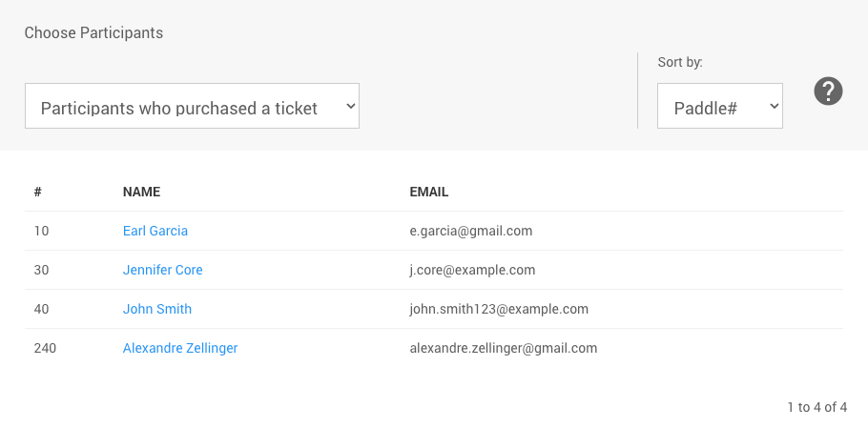Screen dimensions: 868x448
Task: Select the alexandre.zellinger@gmail.com email cell
Action: click(x=503, y=348)
